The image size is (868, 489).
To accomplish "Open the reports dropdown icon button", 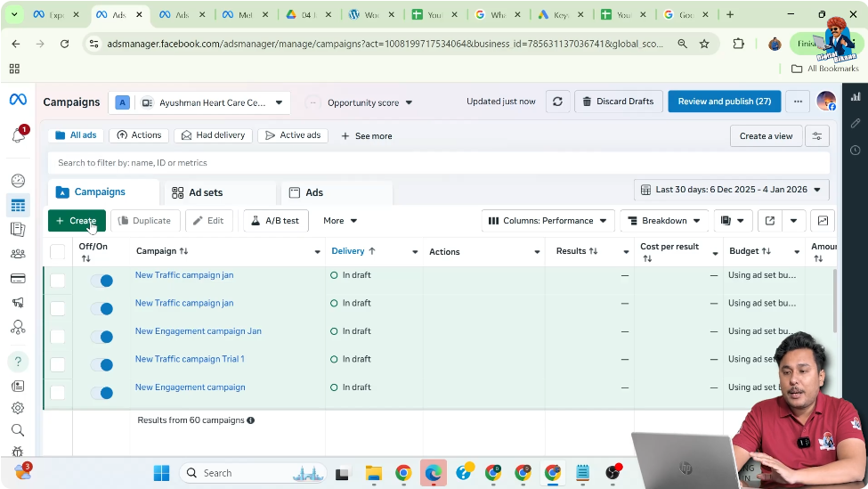I will [732, 220].
